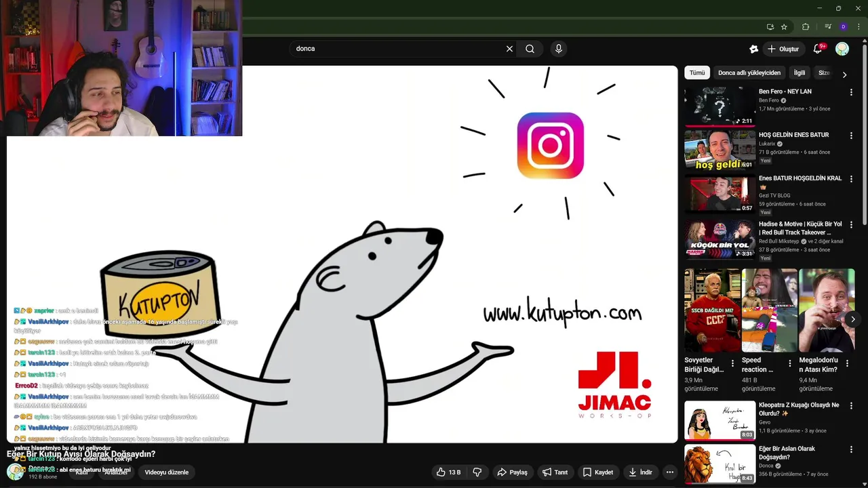Open options menu for Enes BATUR HOŞGELDİN KRAL

[851, 179]
